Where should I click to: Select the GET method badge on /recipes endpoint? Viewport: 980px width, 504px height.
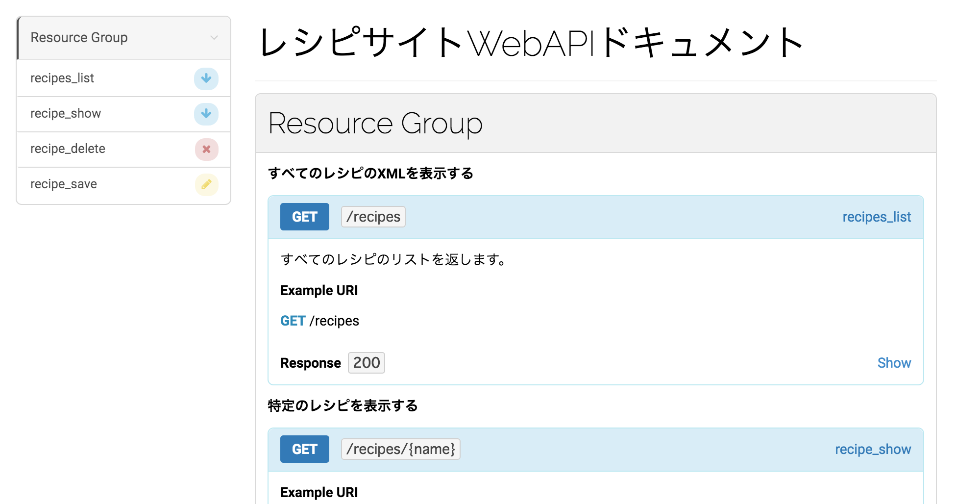coord(304,216)
